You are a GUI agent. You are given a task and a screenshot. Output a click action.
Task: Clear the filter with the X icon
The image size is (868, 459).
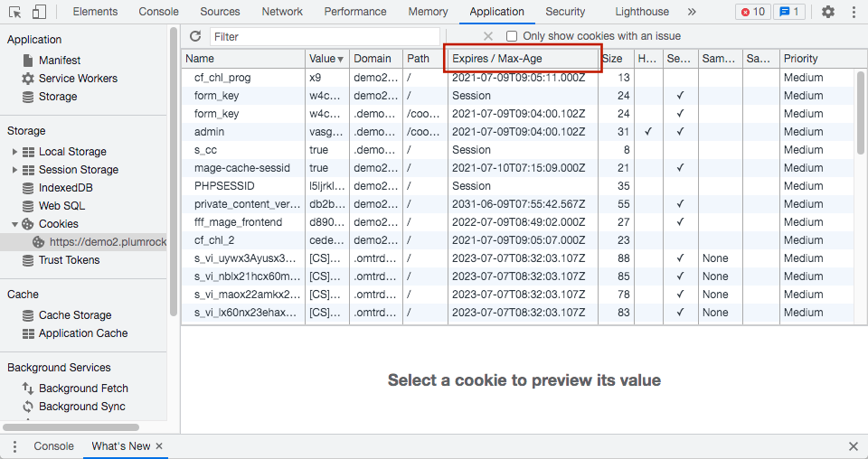click(487, 36)
